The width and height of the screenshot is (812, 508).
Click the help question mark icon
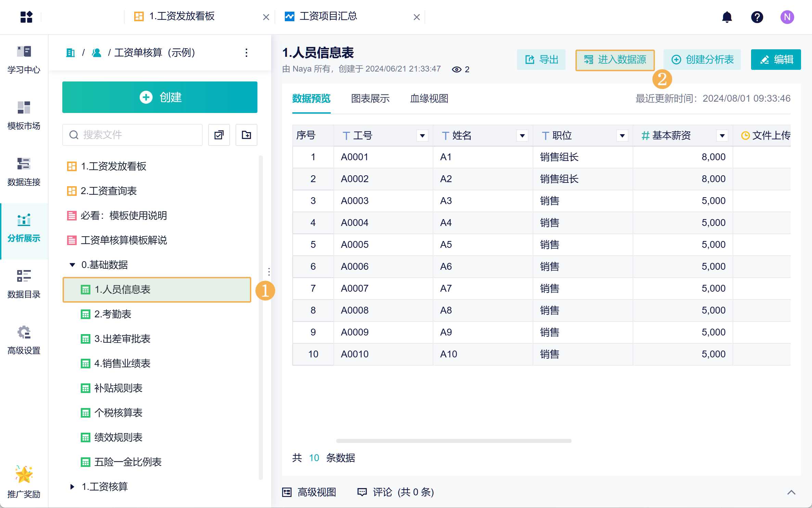757,17
